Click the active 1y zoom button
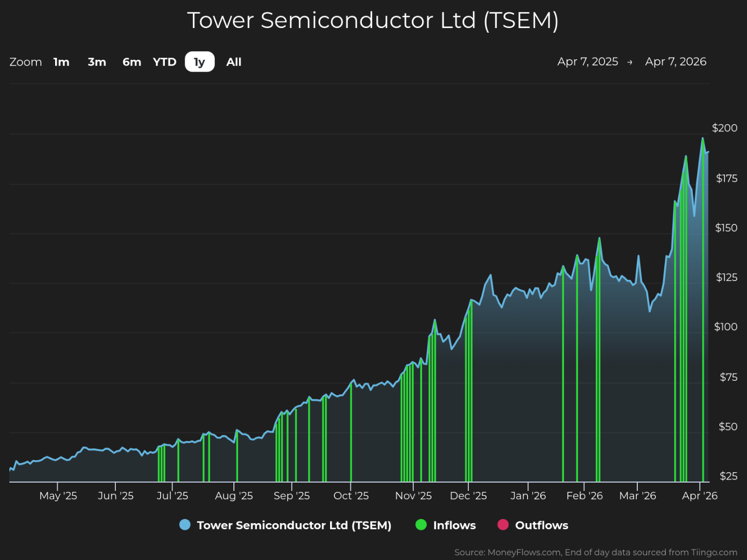 [200, 62]
